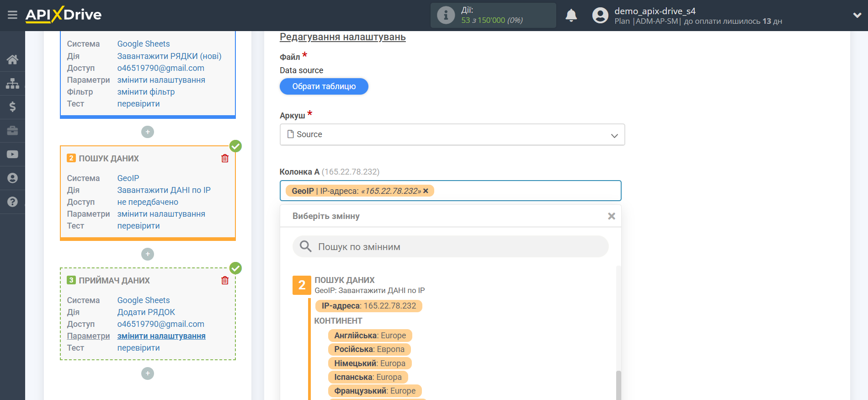Open the video tutorials YouTube icon

point(12,155)
